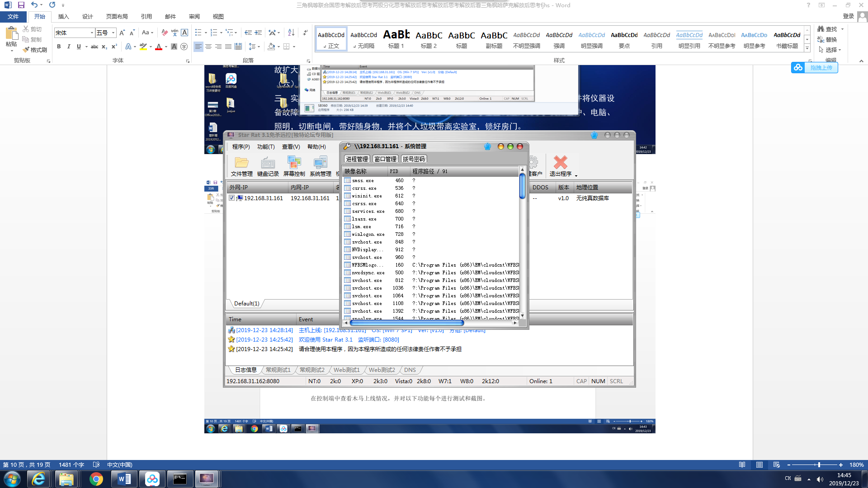Open the font name dropdown (宋体)
The height and width of the screenshot is (488, 868).
92,33
